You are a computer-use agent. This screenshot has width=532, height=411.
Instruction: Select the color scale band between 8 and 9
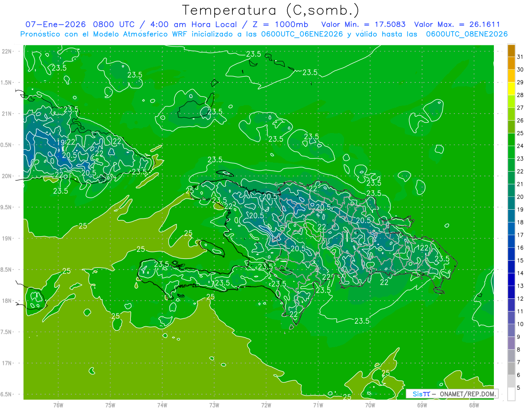click(x=511, y=344)
